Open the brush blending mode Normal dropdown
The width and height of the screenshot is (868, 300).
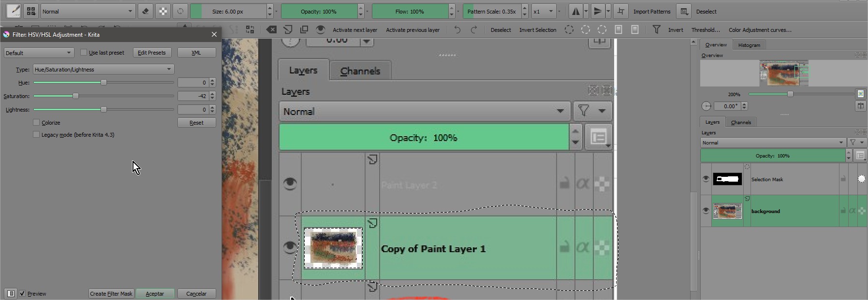point(88,11)
